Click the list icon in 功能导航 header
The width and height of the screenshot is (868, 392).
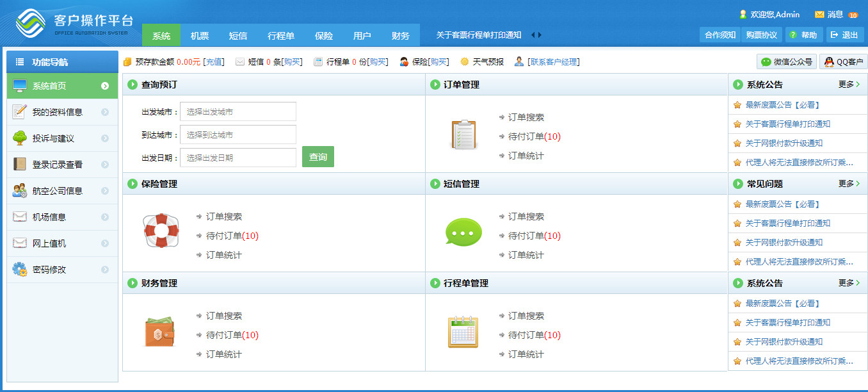pyautogui.click(x=20, y=62)
